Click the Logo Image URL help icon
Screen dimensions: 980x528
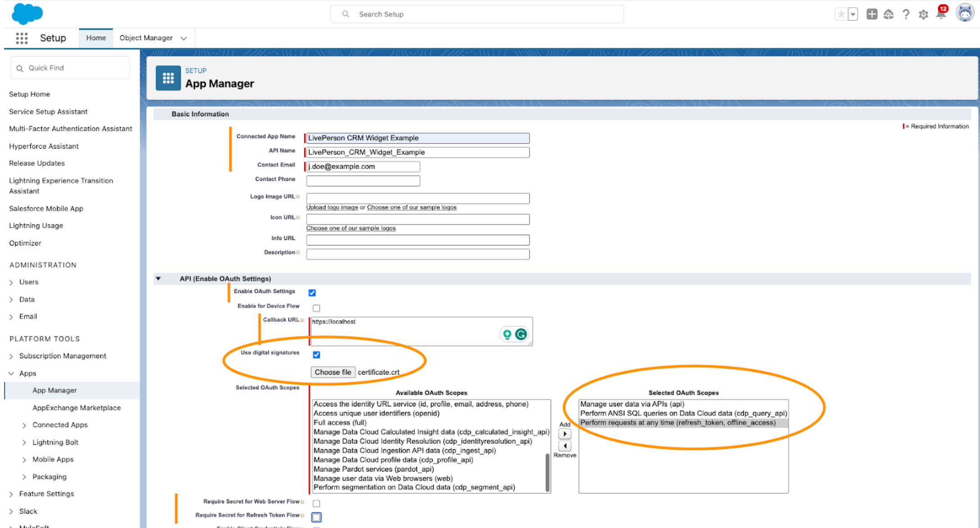298,197
